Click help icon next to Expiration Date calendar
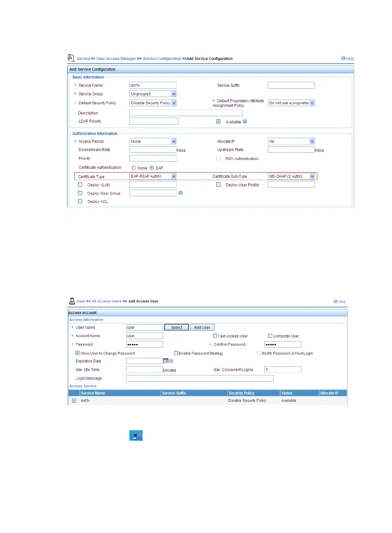This screenshot has height=533, width=392. coord(171,361)
